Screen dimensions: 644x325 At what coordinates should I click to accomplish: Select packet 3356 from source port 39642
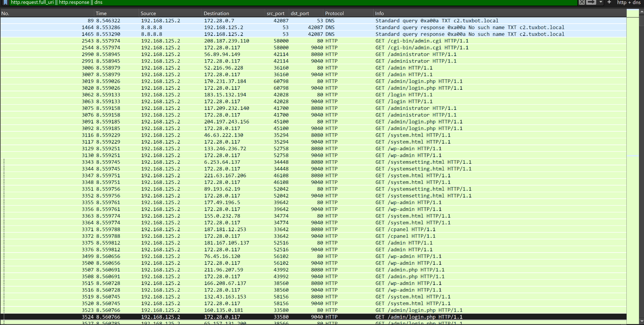[x=313, y=209]
